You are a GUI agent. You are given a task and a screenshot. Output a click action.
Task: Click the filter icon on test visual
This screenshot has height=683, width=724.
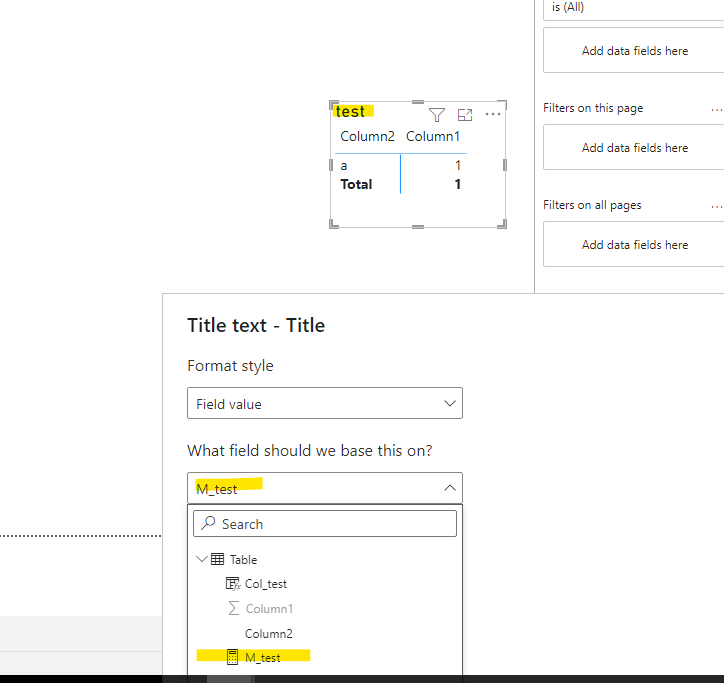coord(436,115)
